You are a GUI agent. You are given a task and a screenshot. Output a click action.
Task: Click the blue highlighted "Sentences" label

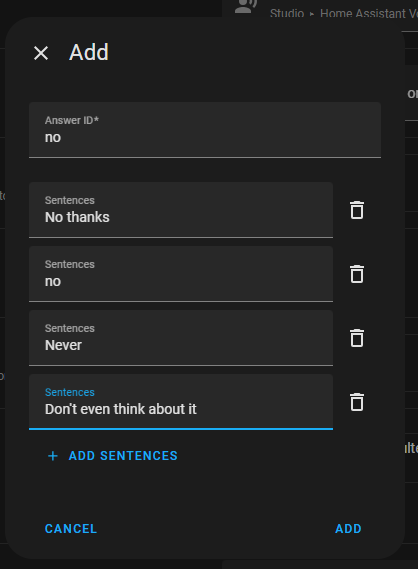(70, 392)
